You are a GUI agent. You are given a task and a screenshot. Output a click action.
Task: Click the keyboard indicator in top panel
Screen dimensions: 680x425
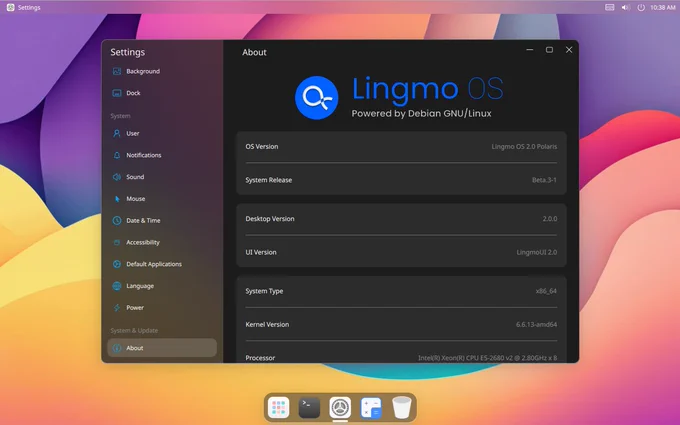point(609,7)
